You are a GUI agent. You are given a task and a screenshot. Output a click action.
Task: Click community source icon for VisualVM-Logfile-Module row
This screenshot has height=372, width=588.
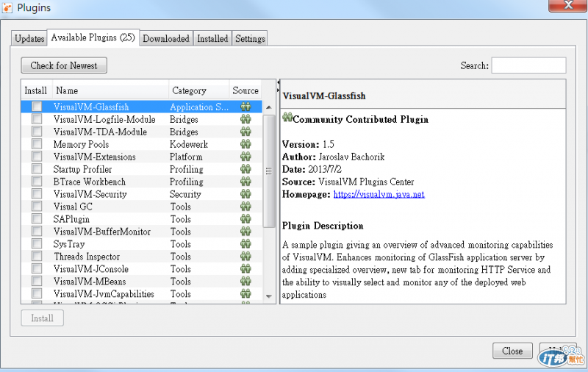[245, 119]
